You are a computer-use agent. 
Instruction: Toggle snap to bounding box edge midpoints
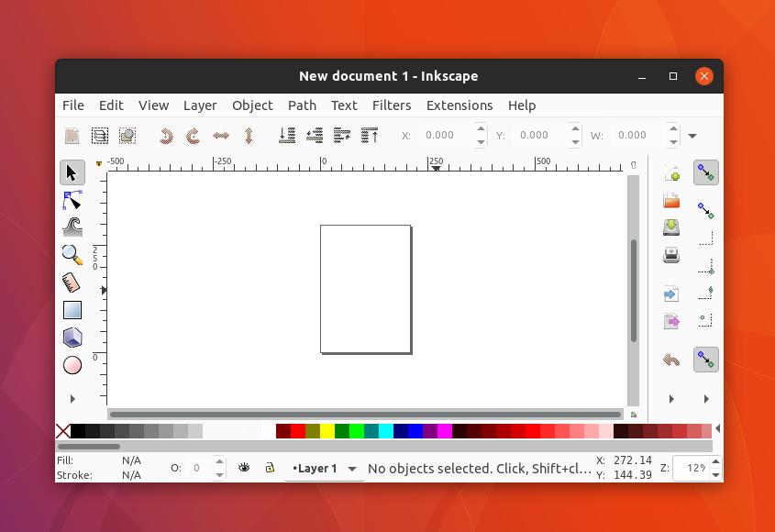click(x=706, y=294)
